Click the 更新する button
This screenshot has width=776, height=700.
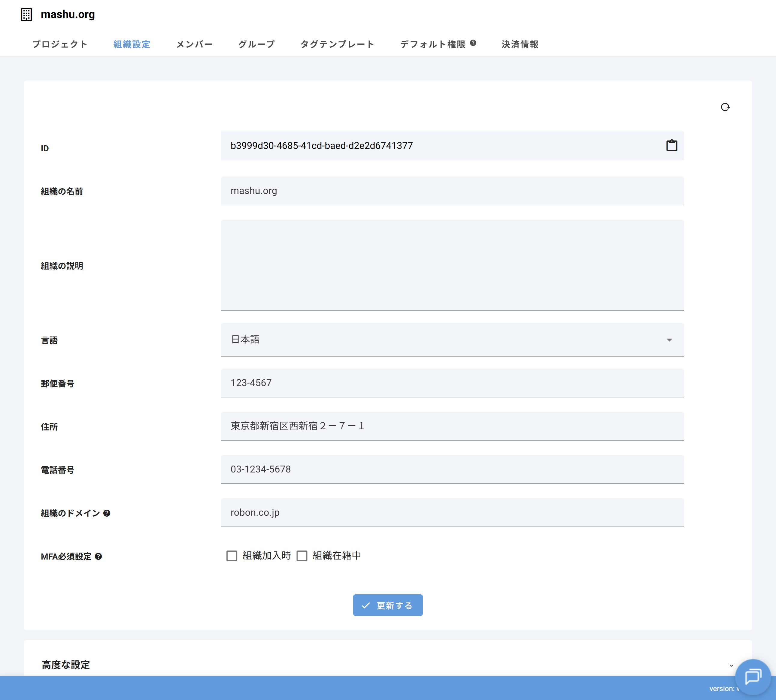click(388, 605)
